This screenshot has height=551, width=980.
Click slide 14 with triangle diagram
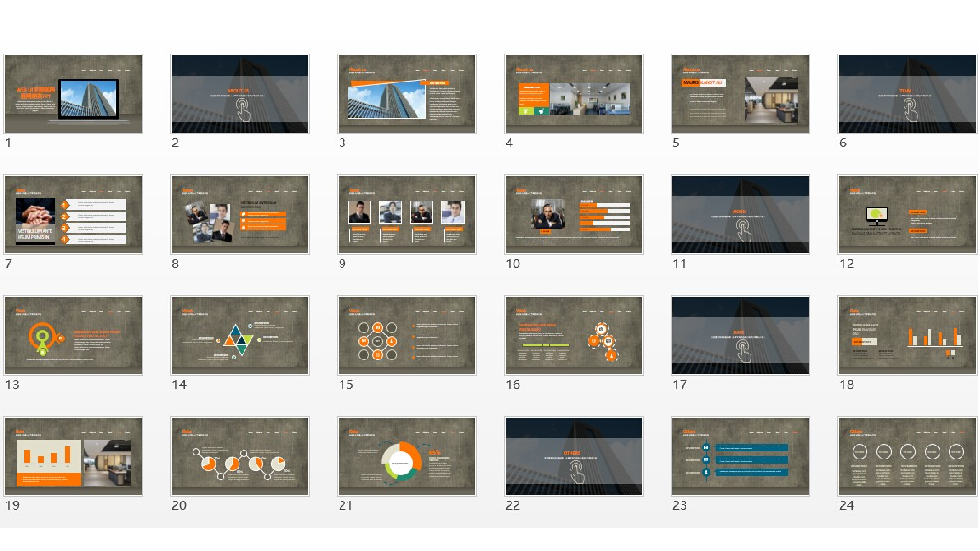[x=240, y=335]
